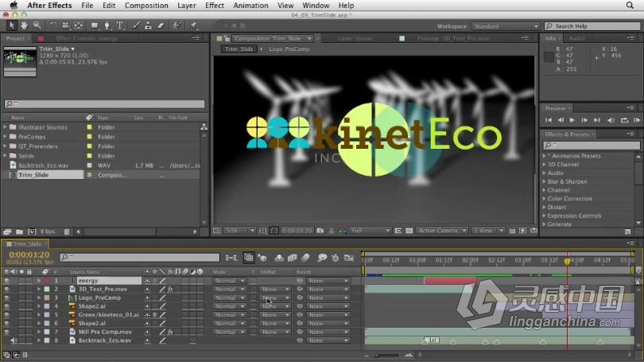Select the Puppet Pin tool
Screen dimensions: 644x362
(x=193, y=25)
